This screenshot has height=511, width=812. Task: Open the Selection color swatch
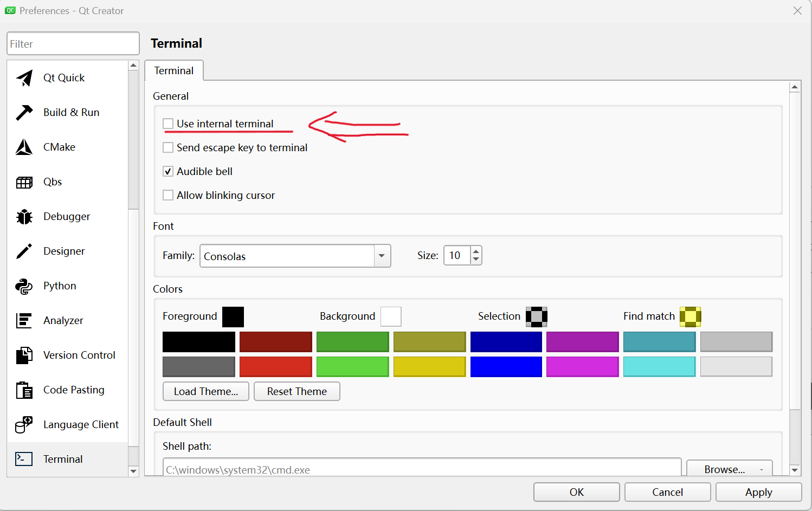(537, 316)
